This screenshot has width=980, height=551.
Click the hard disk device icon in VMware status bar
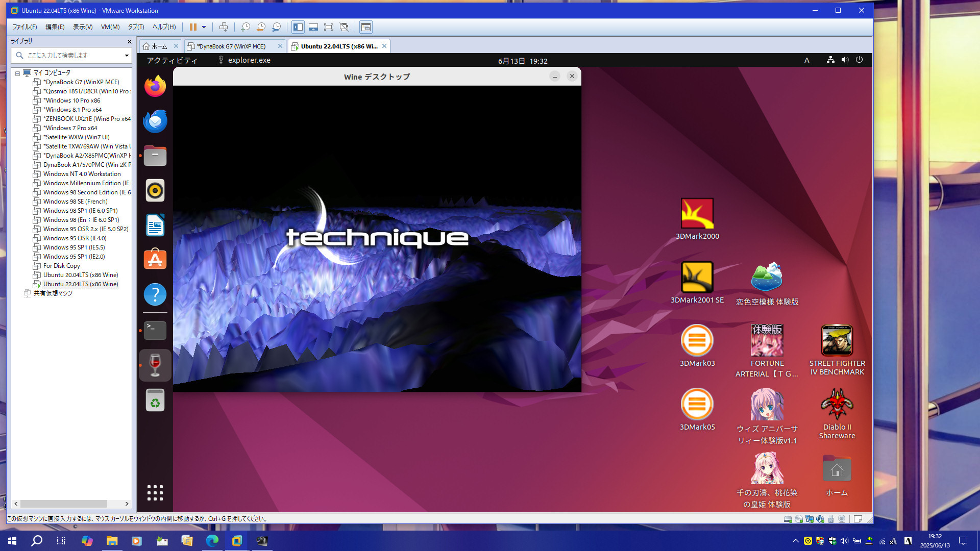point(788,519)
